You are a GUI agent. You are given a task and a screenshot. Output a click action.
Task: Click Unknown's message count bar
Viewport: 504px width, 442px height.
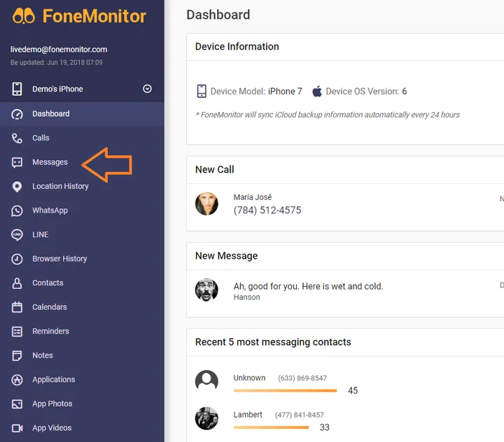[x=285, y=391]
